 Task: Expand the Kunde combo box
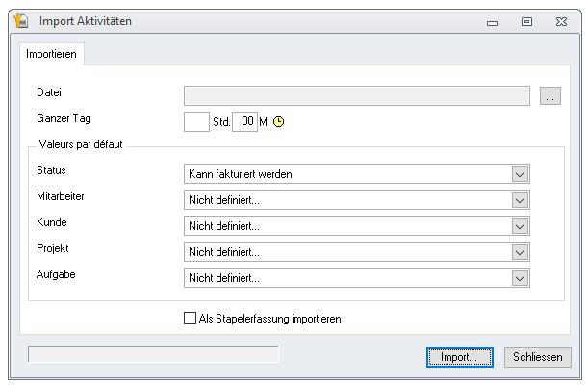(x=520, y=226)
